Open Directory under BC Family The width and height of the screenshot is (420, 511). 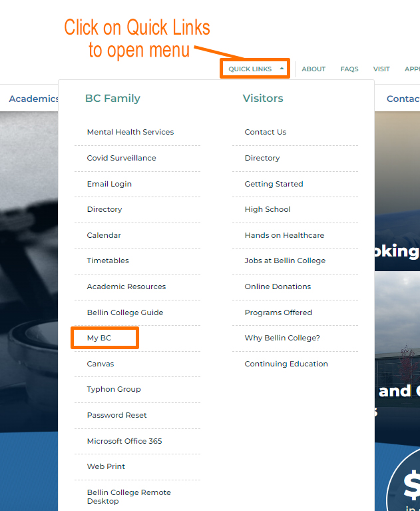pyautogui.click(x=105, y=209)
